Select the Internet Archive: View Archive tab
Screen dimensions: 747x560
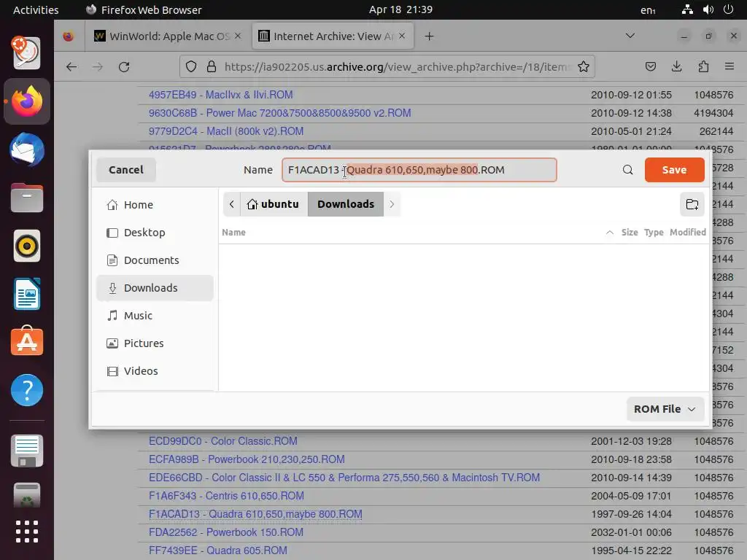333,36
